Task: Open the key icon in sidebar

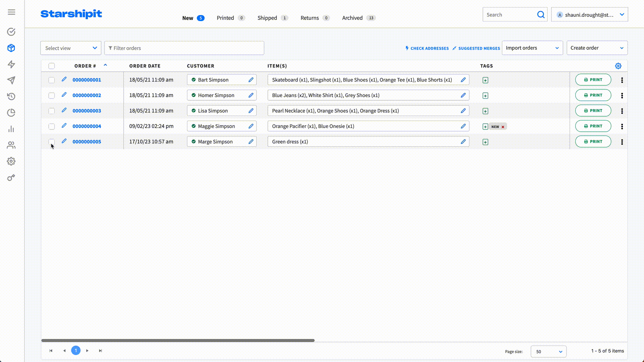Action: (11, 177)
